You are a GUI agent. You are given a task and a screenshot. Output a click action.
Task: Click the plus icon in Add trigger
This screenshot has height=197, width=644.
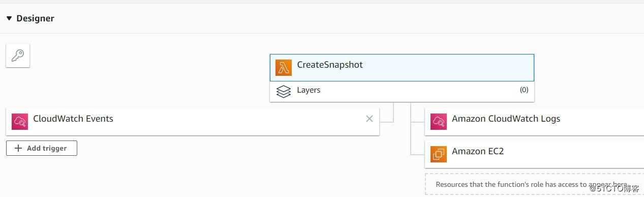coord(19,148)
